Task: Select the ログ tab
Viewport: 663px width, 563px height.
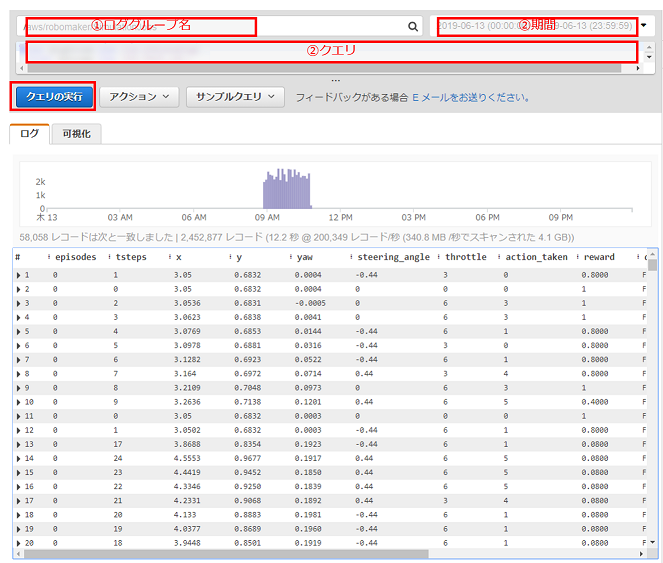Action: 29,133
